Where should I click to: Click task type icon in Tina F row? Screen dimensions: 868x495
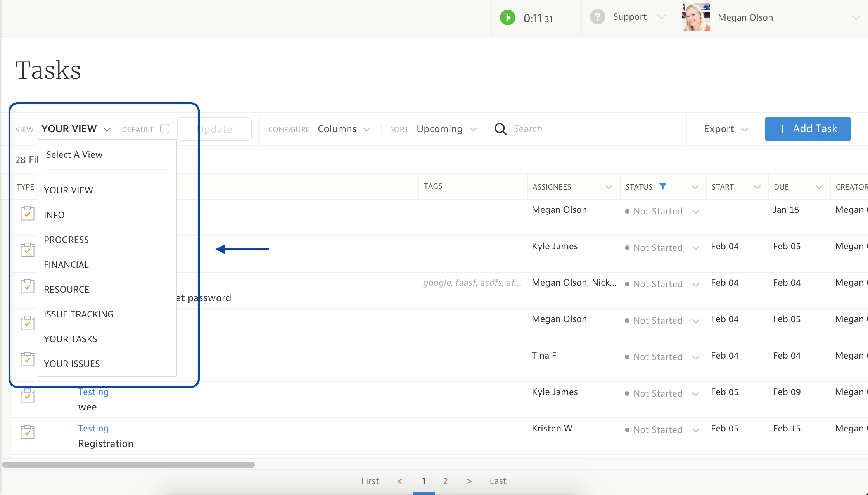point(28,359)
